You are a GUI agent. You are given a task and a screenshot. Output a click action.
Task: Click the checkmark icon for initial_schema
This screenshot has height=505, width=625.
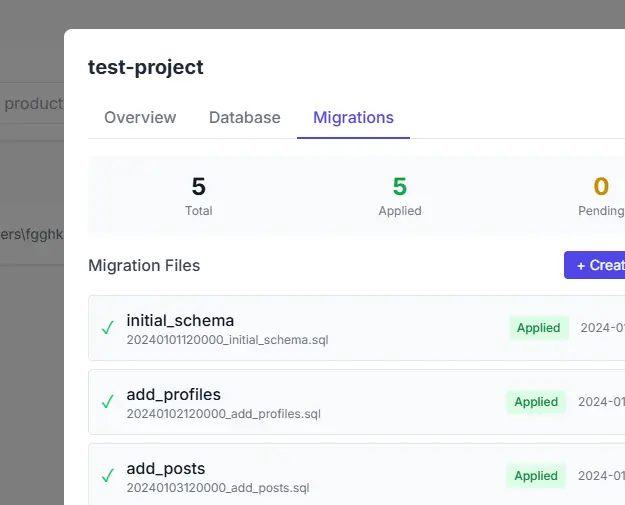coord(108,328)
